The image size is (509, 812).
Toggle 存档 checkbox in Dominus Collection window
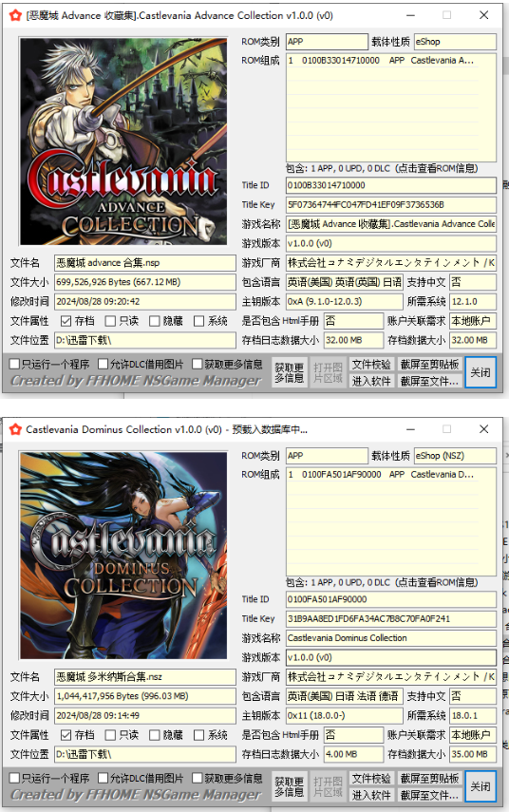click(x=66, y=735)
